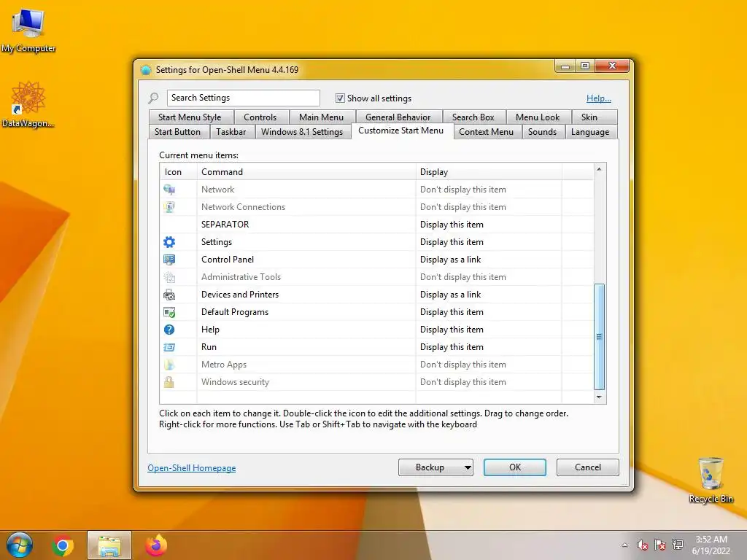The image size is (747, 560).
Task: Click the Devices and Printers icon
Action: (x=169, y=295)
